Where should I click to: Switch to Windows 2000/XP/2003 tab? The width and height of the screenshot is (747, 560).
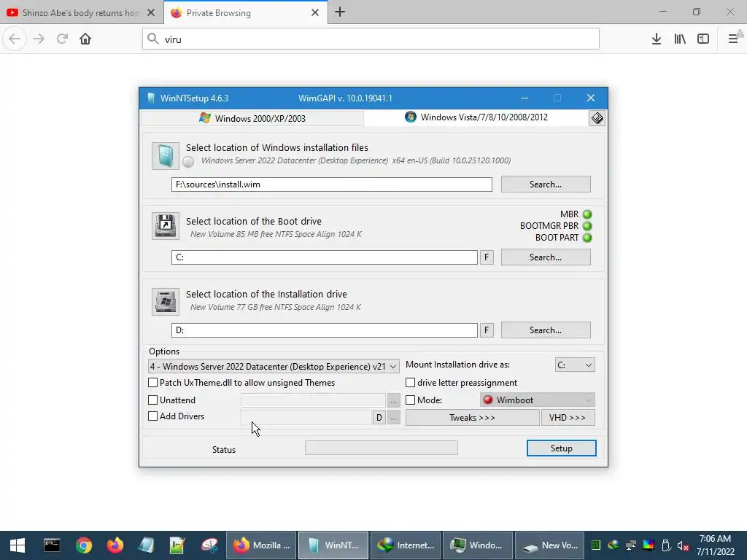tap(252, 118)
